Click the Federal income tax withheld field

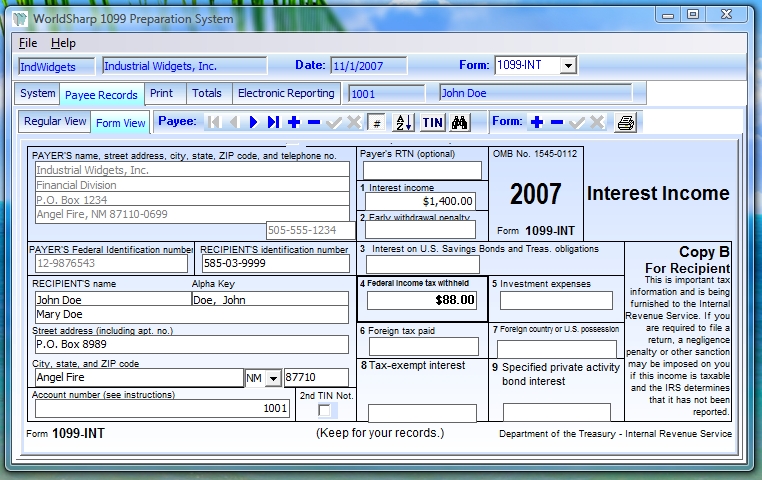(x=421, y=299)
